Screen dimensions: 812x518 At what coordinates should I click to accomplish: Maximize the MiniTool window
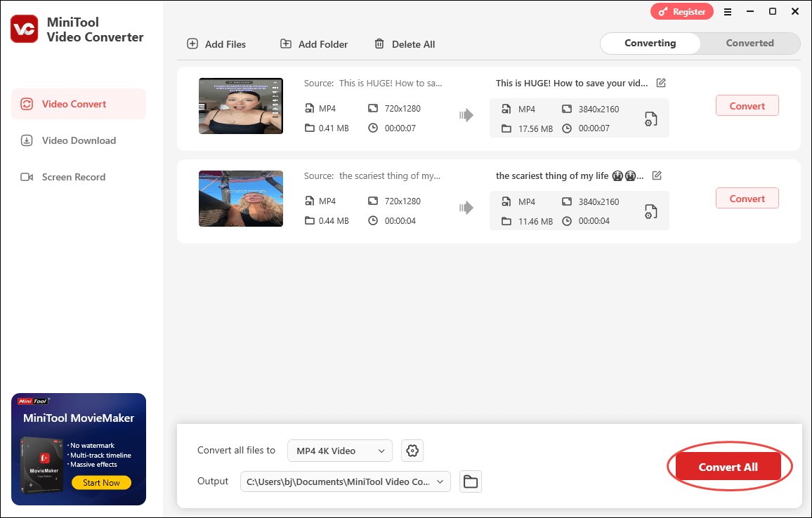point(772,11)
